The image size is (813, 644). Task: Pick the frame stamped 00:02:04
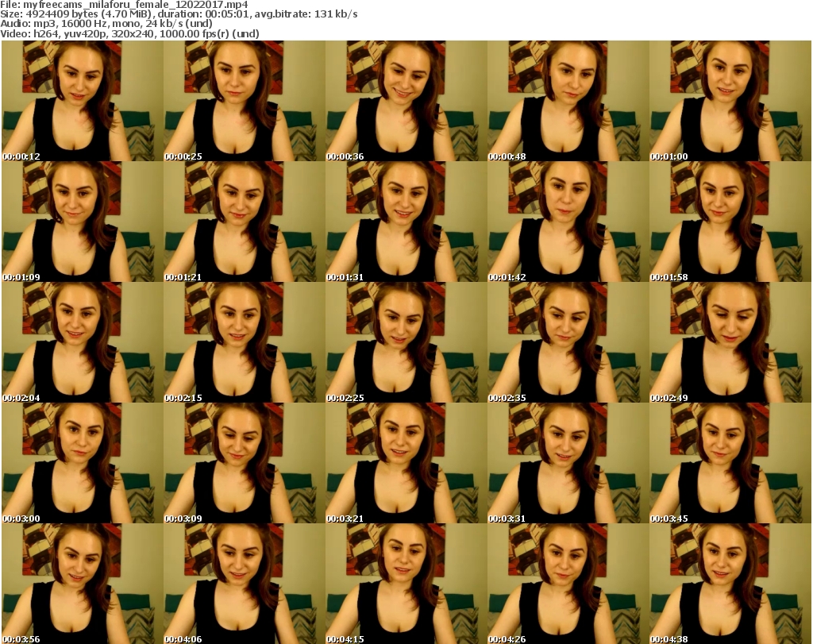83,343
